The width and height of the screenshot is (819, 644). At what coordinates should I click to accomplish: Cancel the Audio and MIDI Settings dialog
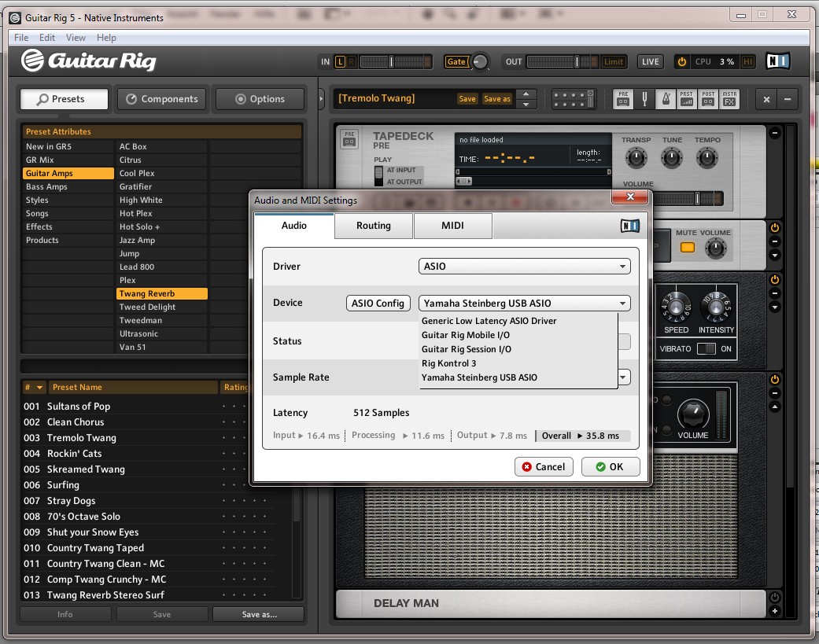pyautogui.click(x=544, y=466)
